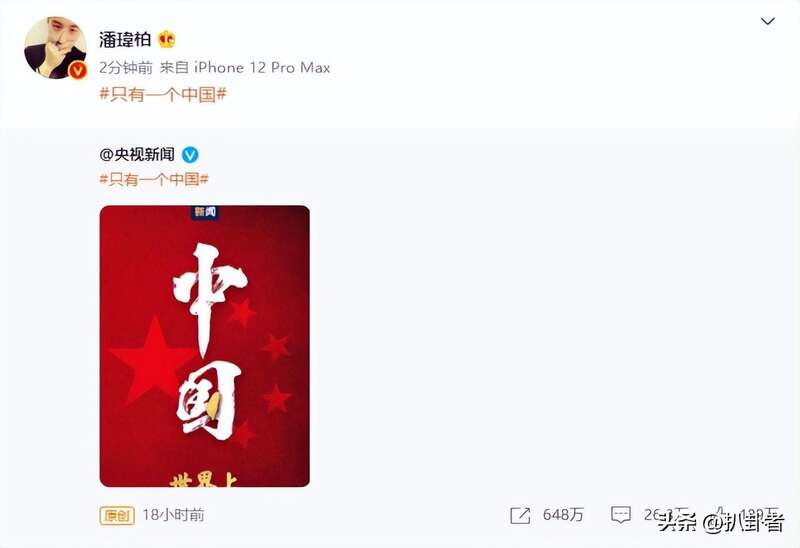
Task: Click the 新闻 logo atop the poster
Action: click(205, 212)
